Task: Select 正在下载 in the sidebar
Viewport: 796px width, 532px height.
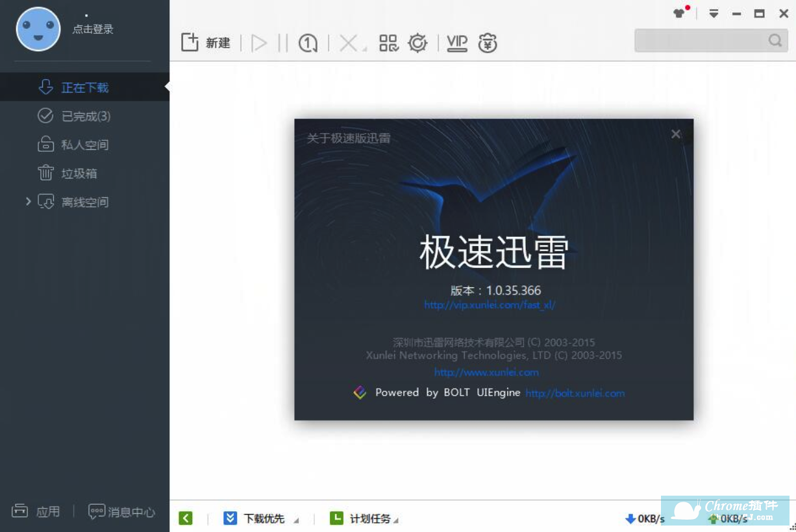Action: click(84, 87)
